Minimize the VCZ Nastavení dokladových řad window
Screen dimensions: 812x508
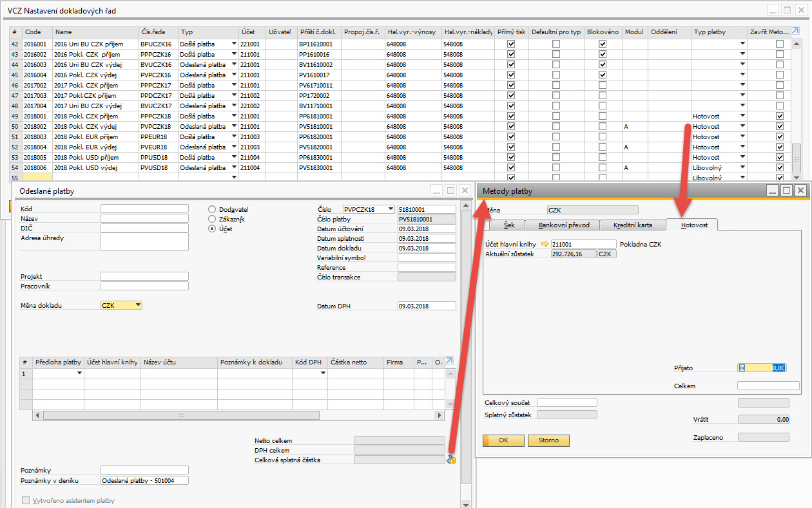click(x=773, y=10)
